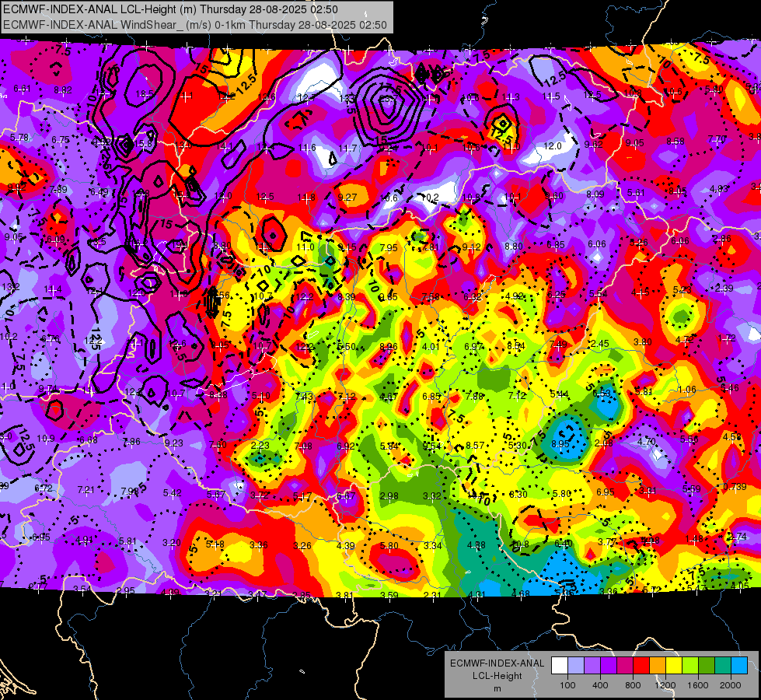Click the white swatch in the LCL-Height legend
The height and width of the screenshot is (700, 761).
coord(559,666)
